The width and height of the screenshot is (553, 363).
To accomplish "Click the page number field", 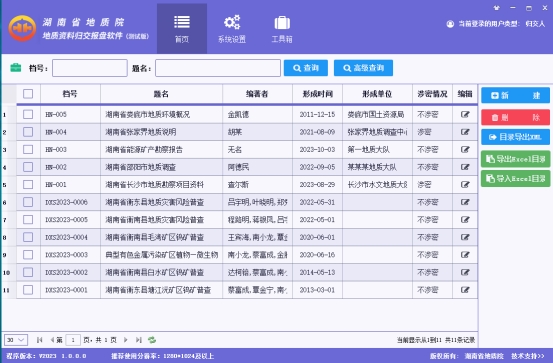I will [73, 340].
